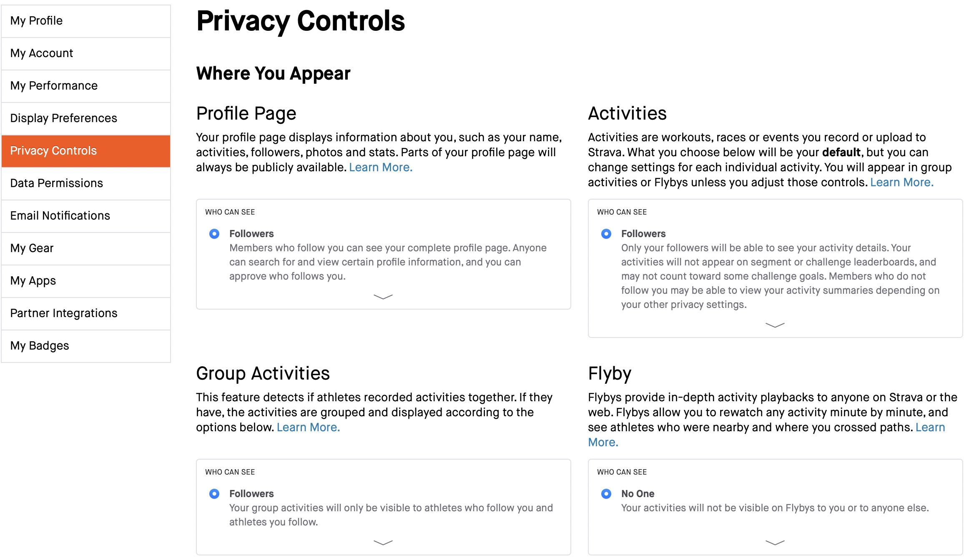Expand Group Activities options chevron
Screen dimensions: 969x560
click(383, 542)
